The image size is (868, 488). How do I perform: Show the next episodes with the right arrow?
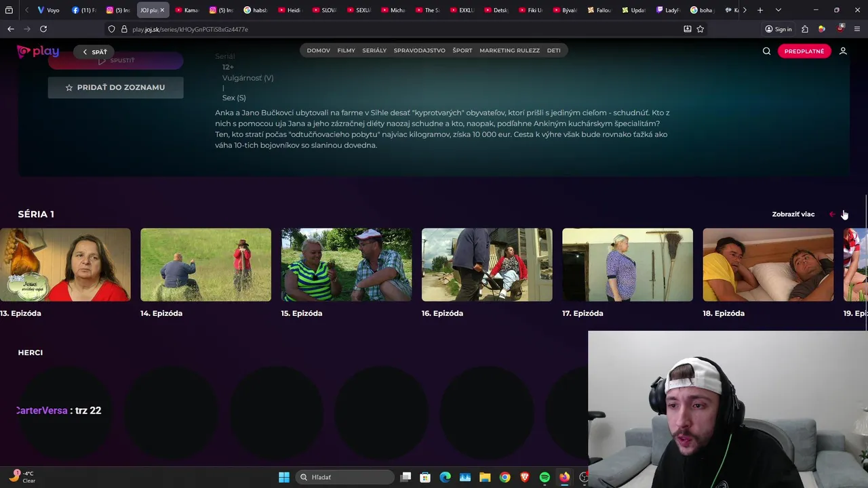click(x=844, y=214)
